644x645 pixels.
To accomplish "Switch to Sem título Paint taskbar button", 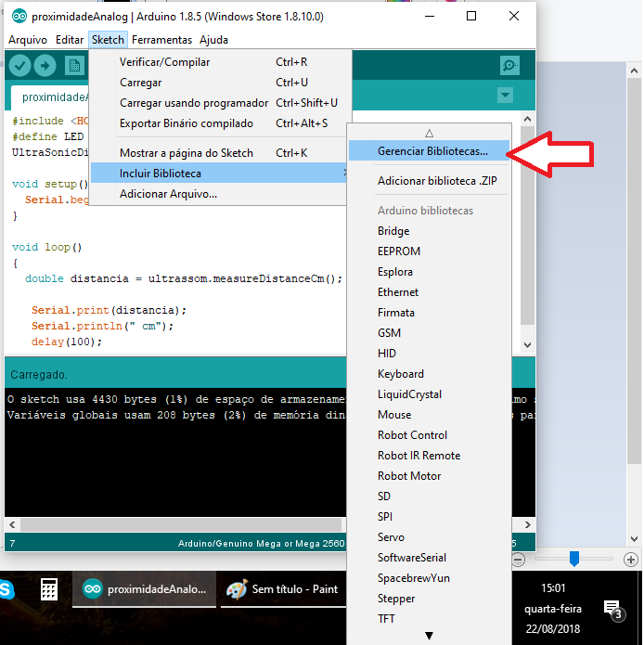I will pyautogui.click(x=281, y=589).
